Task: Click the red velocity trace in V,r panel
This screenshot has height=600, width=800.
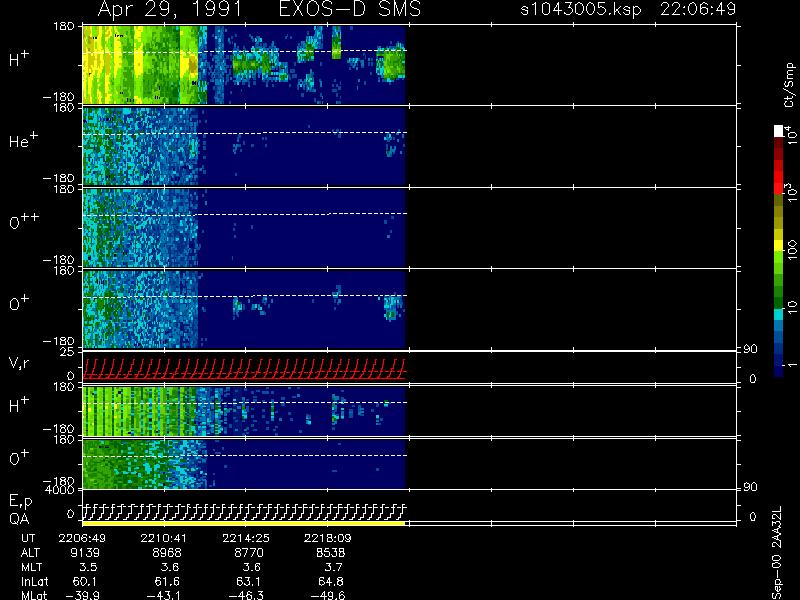Action: [244, 369]
